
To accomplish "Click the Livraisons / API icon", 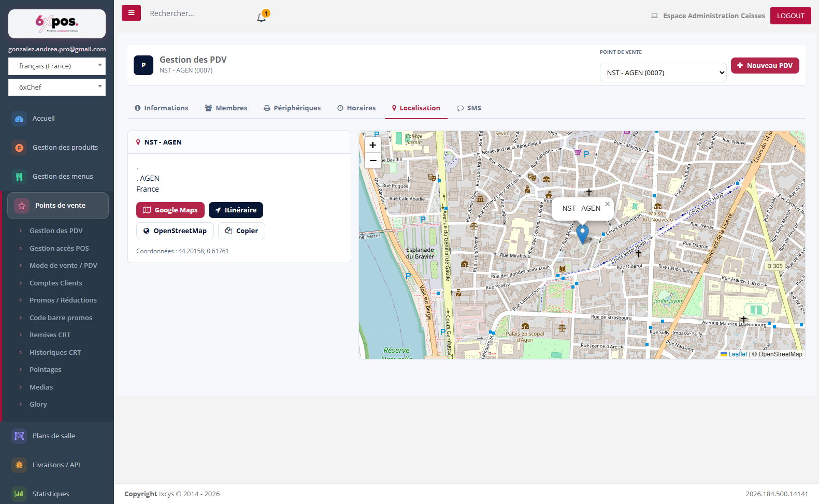I will click(x=19, y=465).
